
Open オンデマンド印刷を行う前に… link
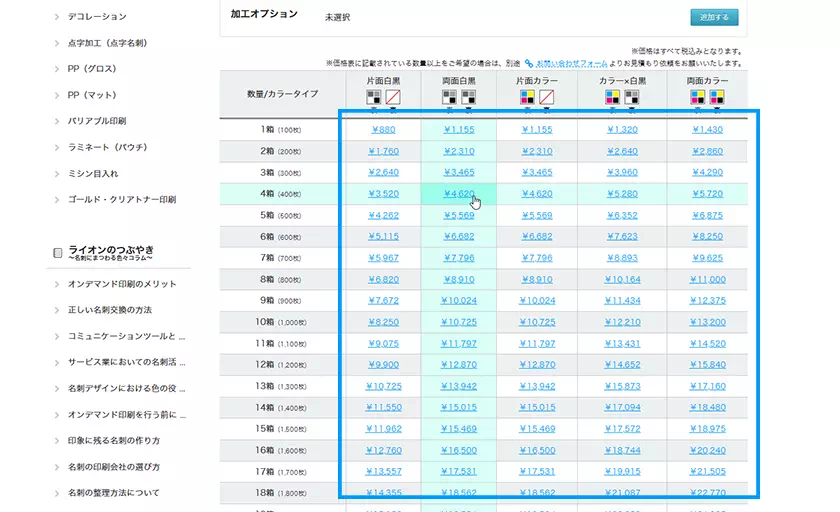coord(126,415)
